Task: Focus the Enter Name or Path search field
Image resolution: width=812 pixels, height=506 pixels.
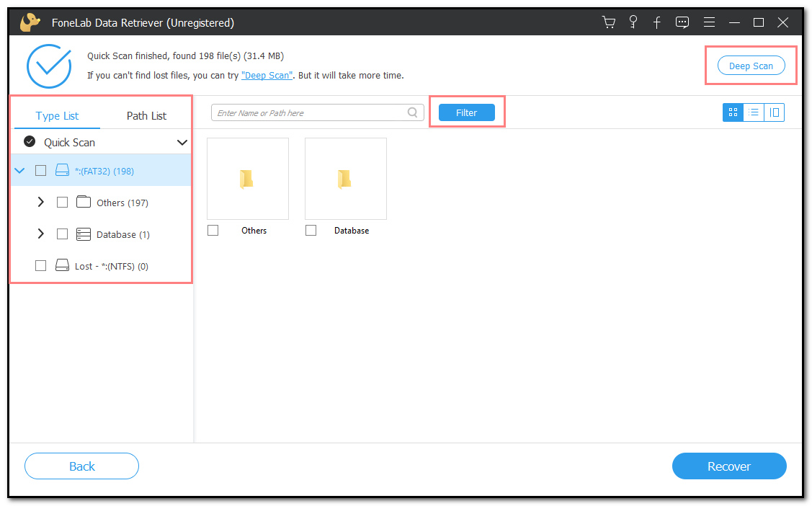Action: coord(317,112)
